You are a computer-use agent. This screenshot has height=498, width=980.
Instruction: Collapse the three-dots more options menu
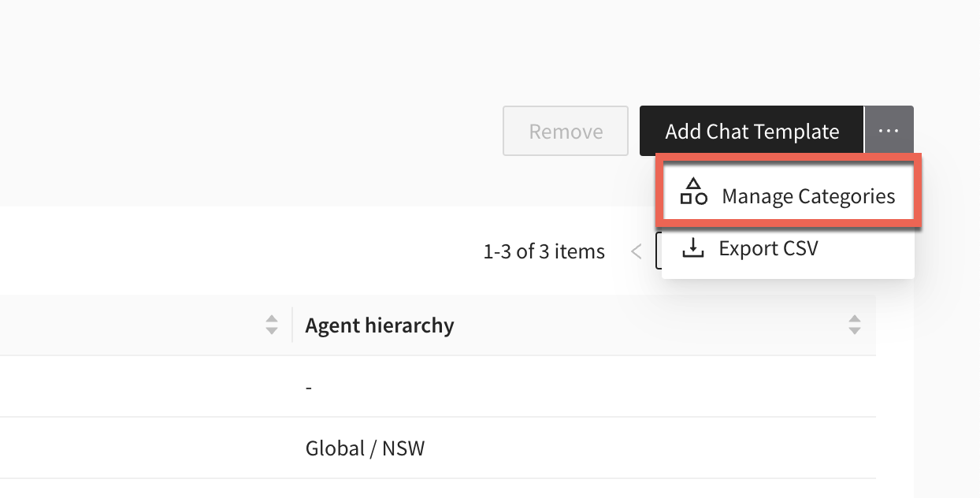[x=889, y=131]
